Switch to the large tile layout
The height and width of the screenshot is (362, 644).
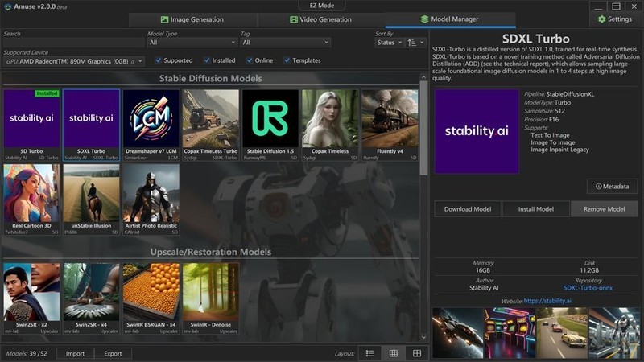point(416,353)
